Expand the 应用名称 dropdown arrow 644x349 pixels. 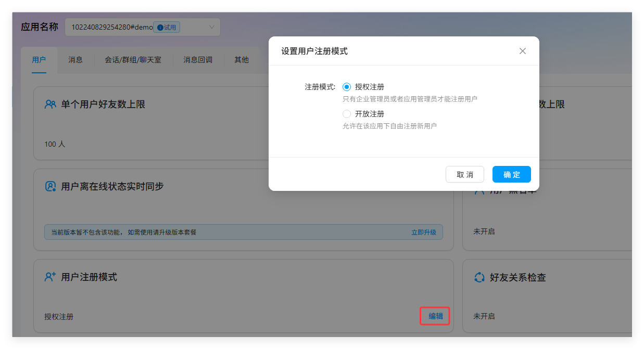212,27
